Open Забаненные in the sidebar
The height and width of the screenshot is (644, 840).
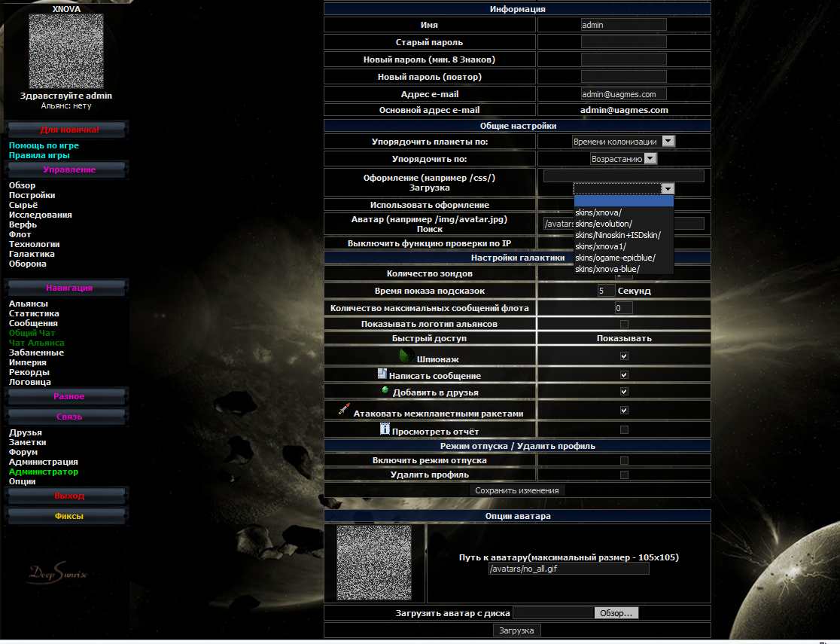click(x=36, y=353)
